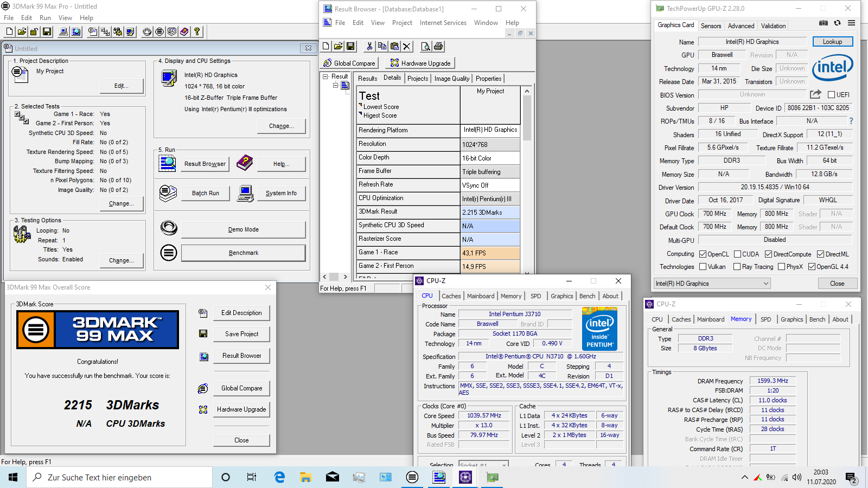Show hidden system tray icons chevron
The width and height of the screenshot is (868, 488).
[745, 478]
